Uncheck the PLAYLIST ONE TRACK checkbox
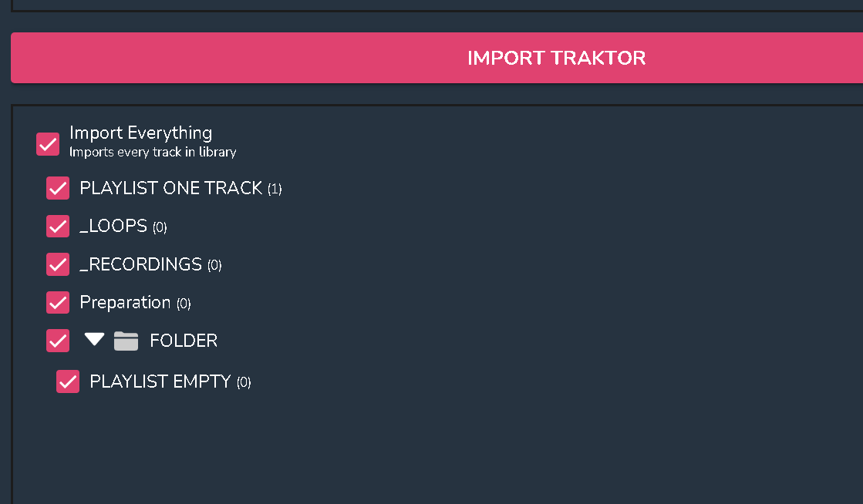The height and width of the screenshot is (504, 863). pos(58,188)
